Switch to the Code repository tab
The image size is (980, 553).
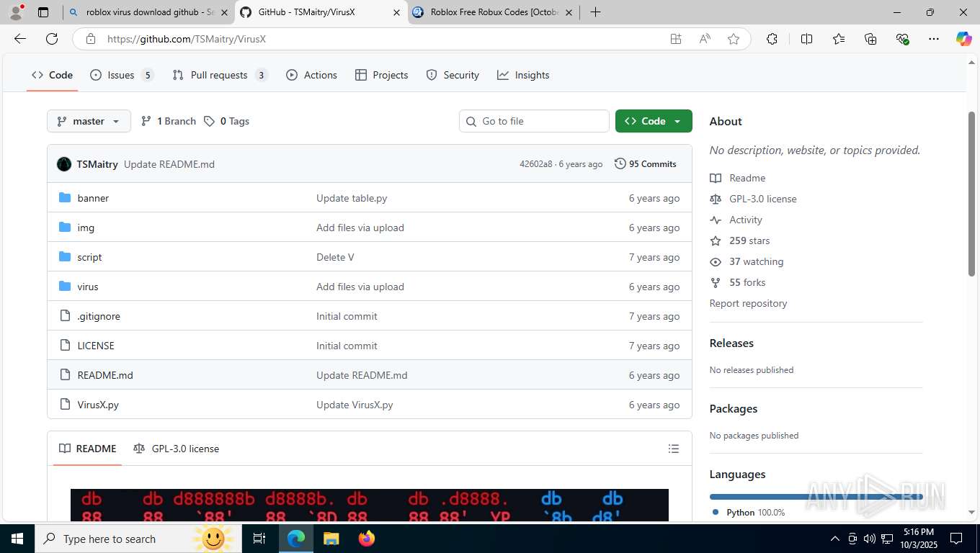pyautogui.click(x=52, y=75)
